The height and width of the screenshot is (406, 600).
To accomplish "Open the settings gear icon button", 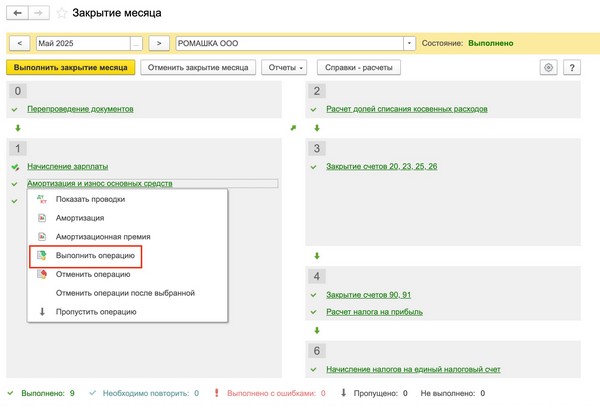I will [x=547, y=67].
